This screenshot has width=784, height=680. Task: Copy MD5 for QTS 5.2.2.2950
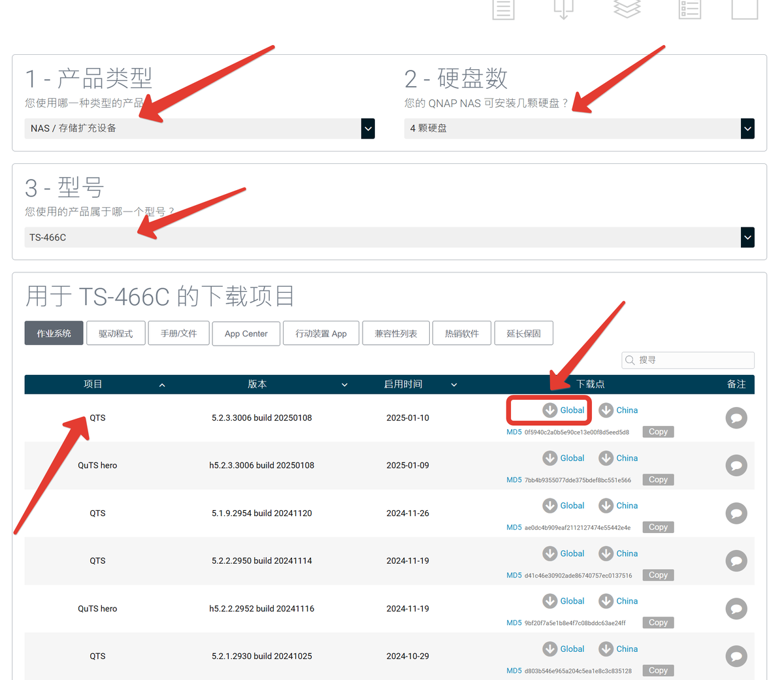click(x=658, y=575)
